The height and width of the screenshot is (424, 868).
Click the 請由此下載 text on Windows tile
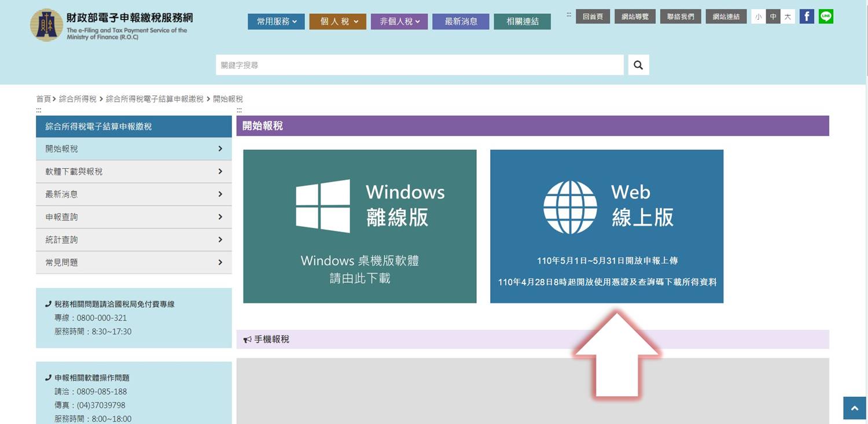360,278
